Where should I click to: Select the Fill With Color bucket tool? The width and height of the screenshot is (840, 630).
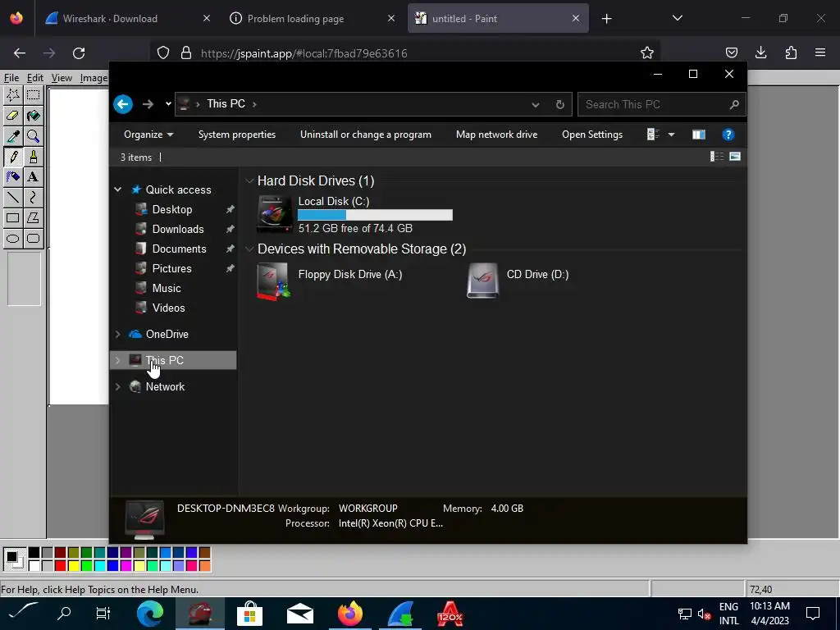pyautogui.click(x=33, y=115)
